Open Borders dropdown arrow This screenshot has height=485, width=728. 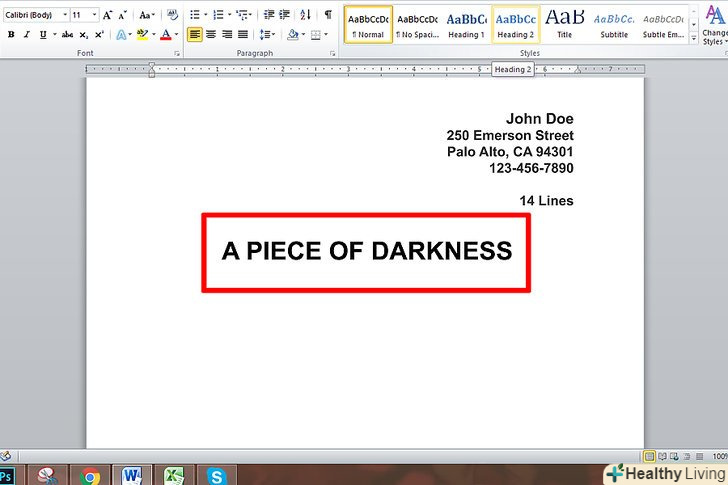[x=326, y=34]
